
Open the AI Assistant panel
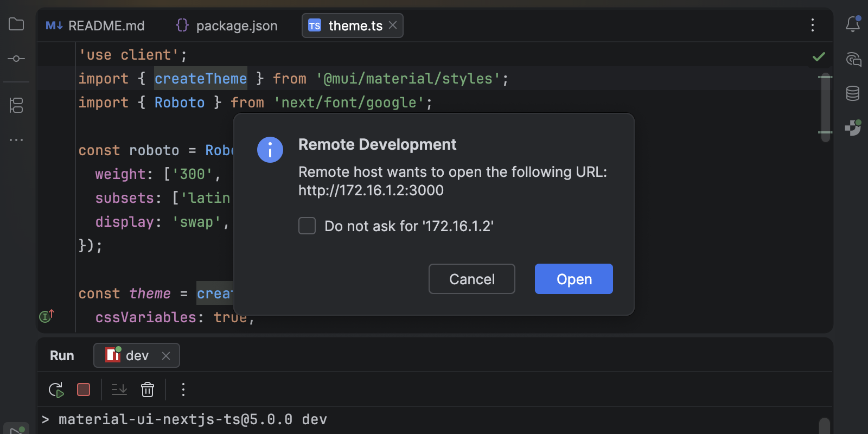[x=853, y=59]
